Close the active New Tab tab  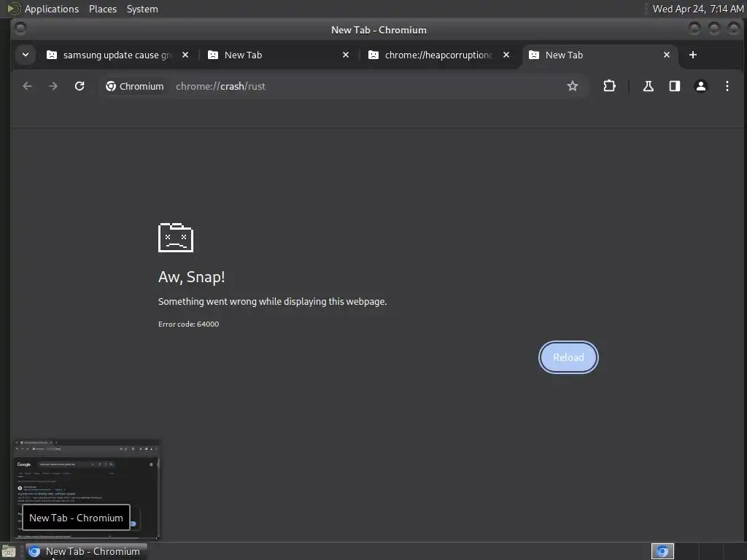(x=667, y=55)
